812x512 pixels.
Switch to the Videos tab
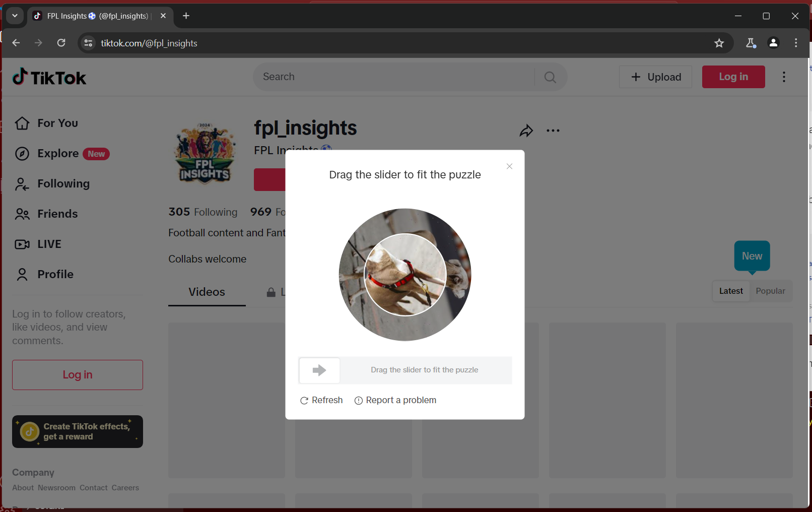(207, 292)
